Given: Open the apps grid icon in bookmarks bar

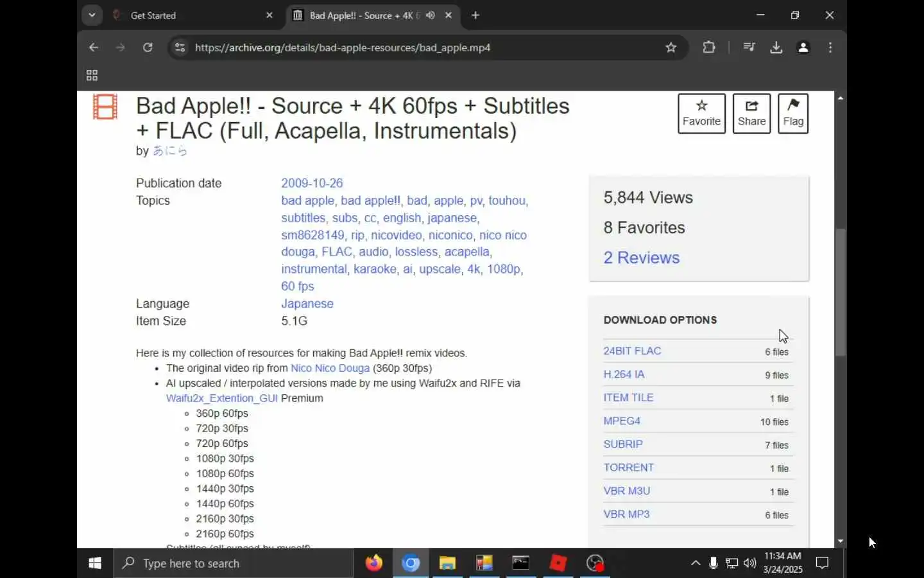Looking at the screenshot, I should point(92,76).
